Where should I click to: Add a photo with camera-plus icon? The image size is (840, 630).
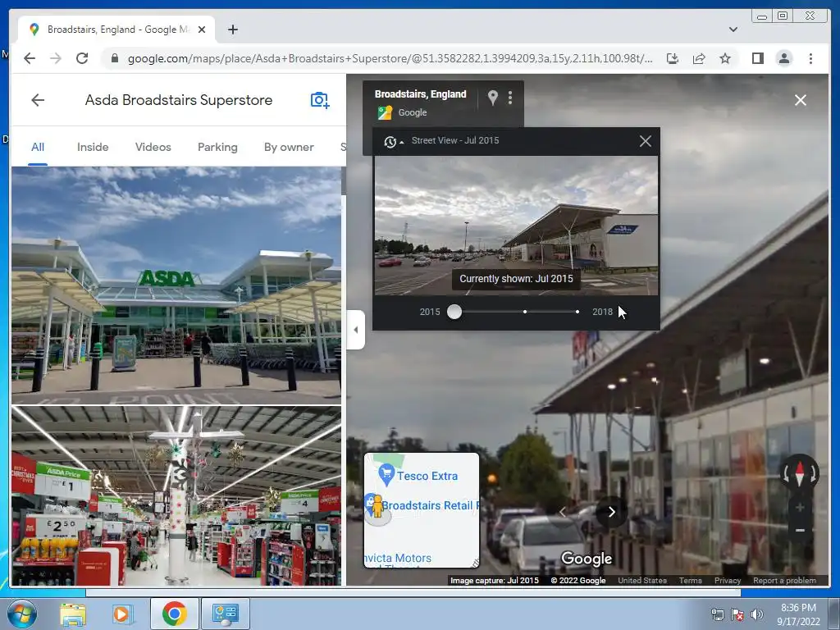click(320, 99)
